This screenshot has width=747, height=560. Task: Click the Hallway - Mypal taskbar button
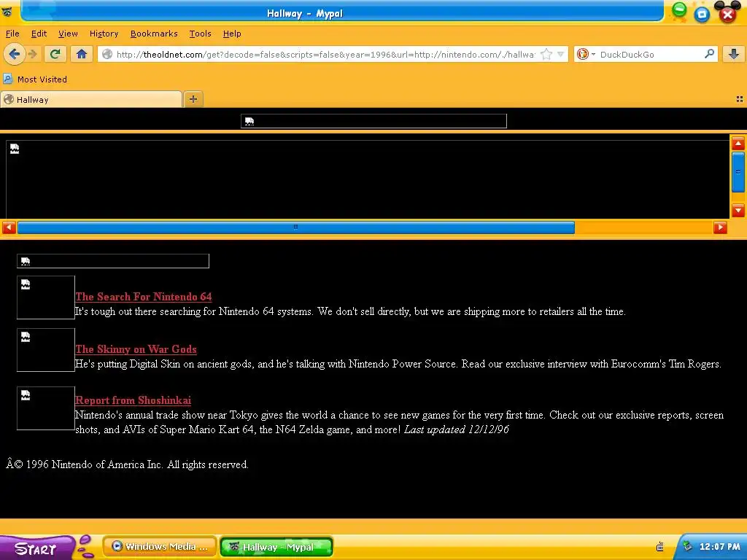276,547
